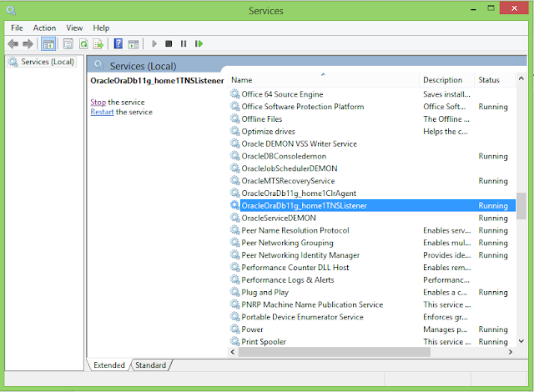534x392 pixels.
Task: Click the vertical scrollbar up arrow
Action: [x=521, y=78]
